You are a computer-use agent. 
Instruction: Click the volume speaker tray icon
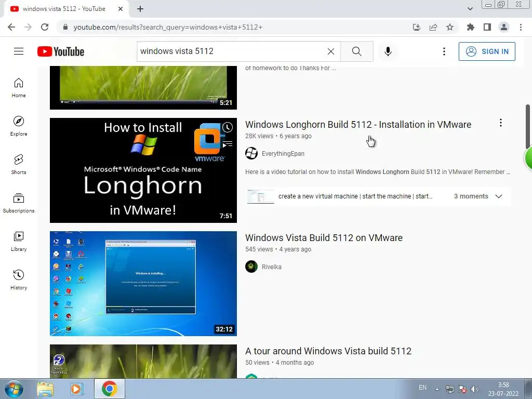(x=475, y=389)
